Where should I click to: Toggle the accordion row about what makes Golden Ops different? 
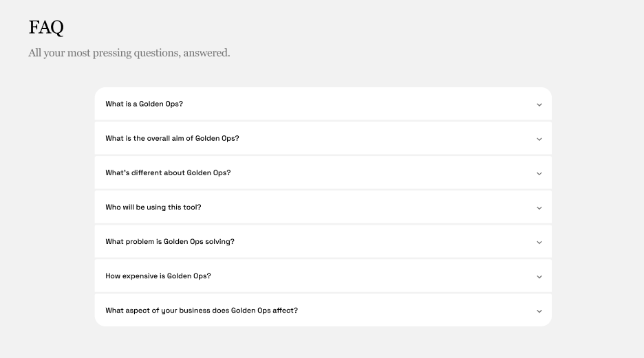pos(323,173)
